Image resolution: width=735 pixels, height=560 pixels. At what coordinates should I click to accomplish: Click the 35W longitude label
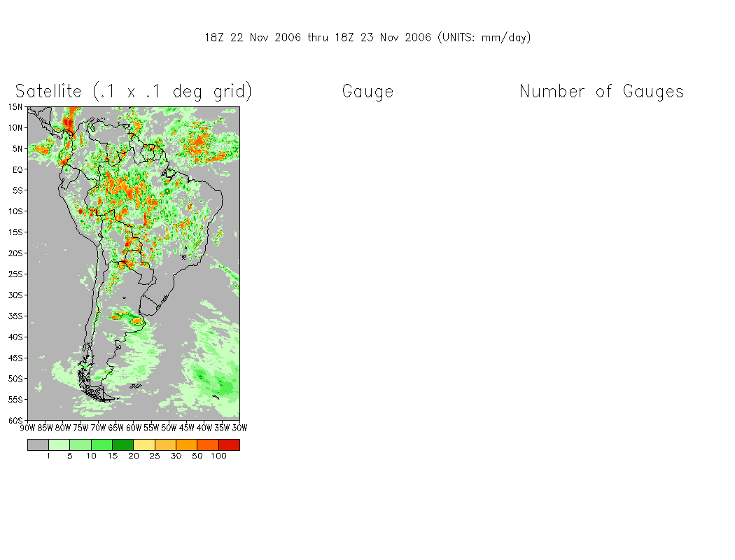(222, 428)
